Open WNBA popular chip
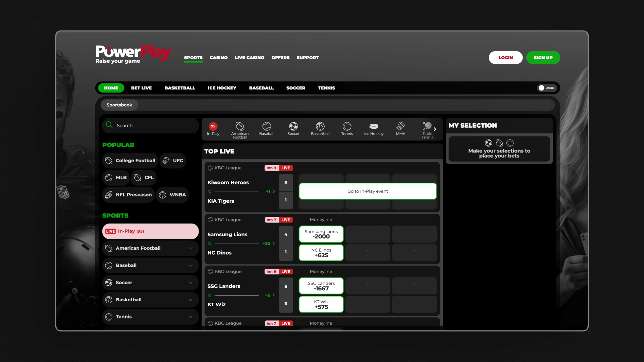Image resolution: width=644 pixels, height=362 pixels. [x=172, y=195]
